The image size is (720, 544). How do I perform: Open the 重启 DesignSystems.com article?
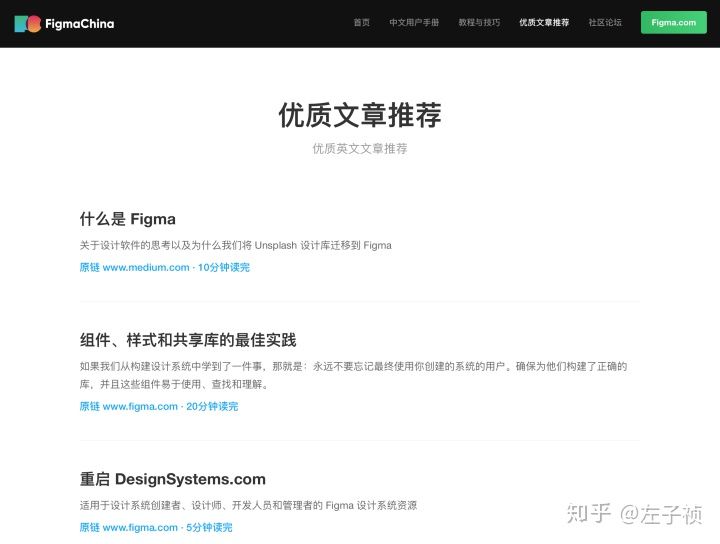(173, 479)
